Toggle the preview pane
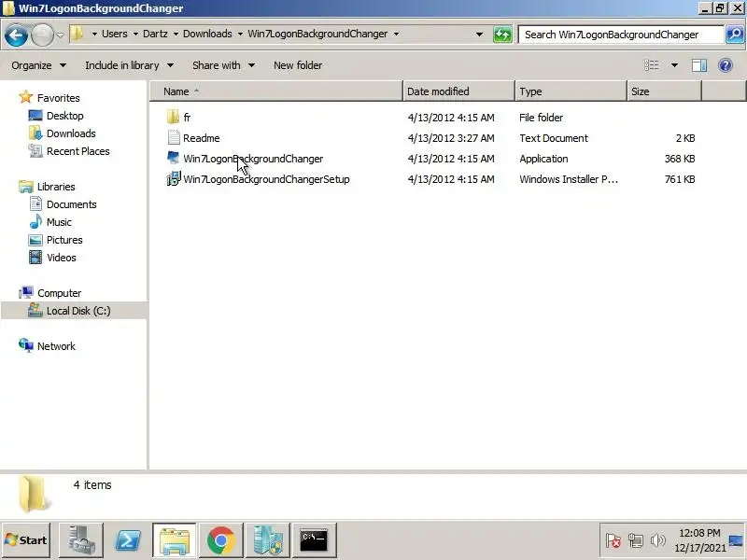The width and height of the screenshot is (747, 560). [698, 65]
